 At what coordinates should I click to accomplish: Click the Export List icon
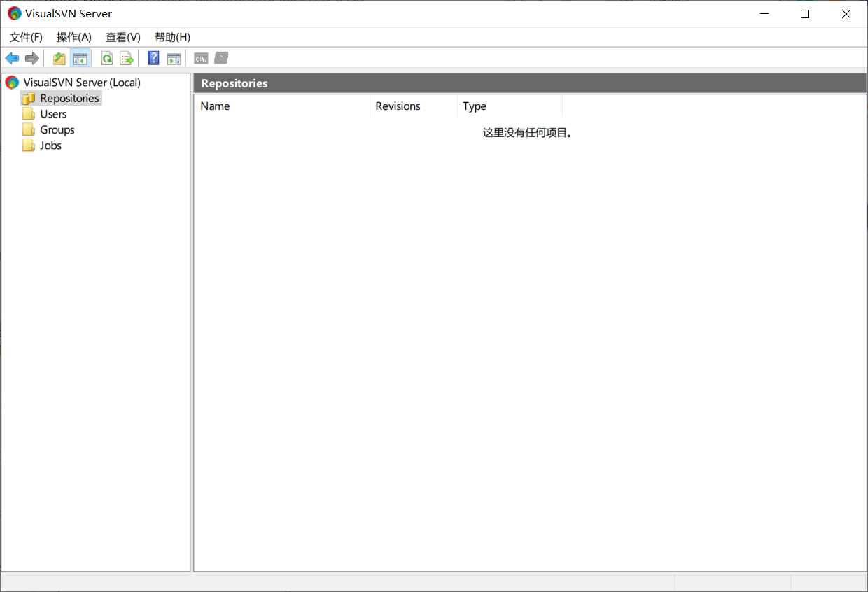coord(126,58)
